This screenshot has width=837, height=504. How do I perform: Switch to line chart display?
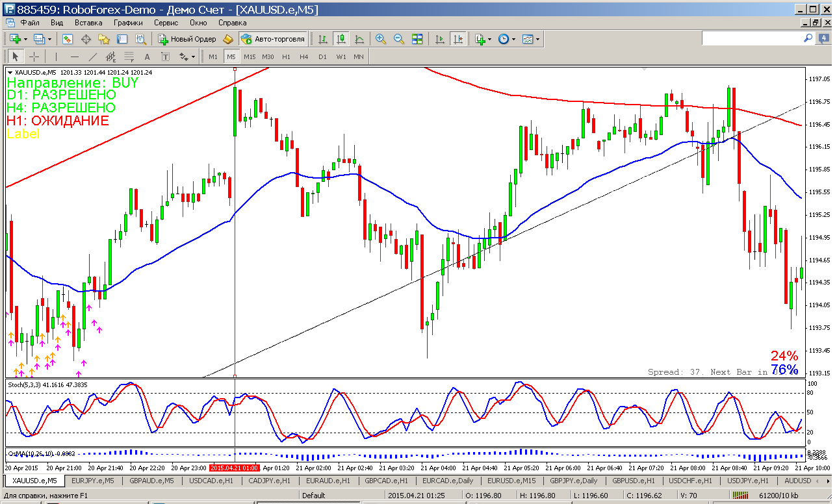(x=359, y=39)
